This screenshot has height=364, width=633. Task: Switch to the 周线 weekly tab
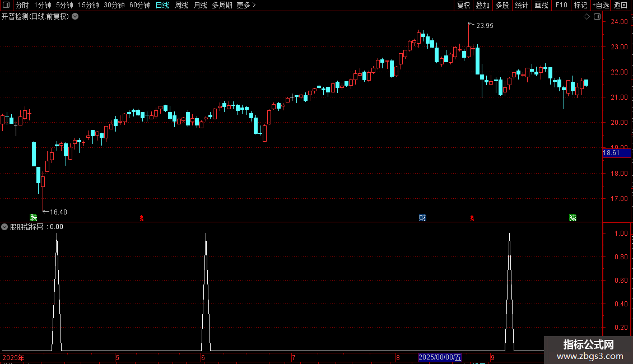pyautogui.click(x=181, y=5)
